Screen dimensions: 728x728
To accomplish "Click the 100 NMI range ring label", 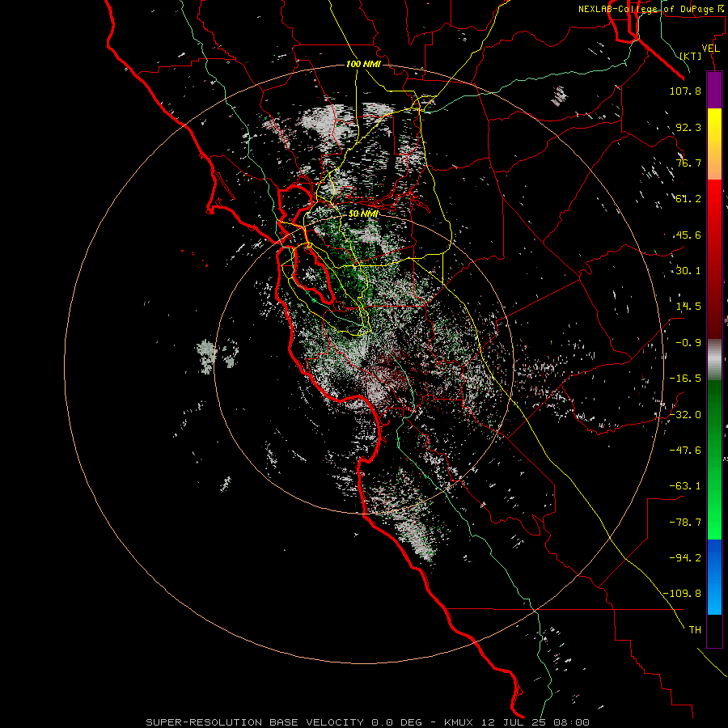I will point(363,64).
